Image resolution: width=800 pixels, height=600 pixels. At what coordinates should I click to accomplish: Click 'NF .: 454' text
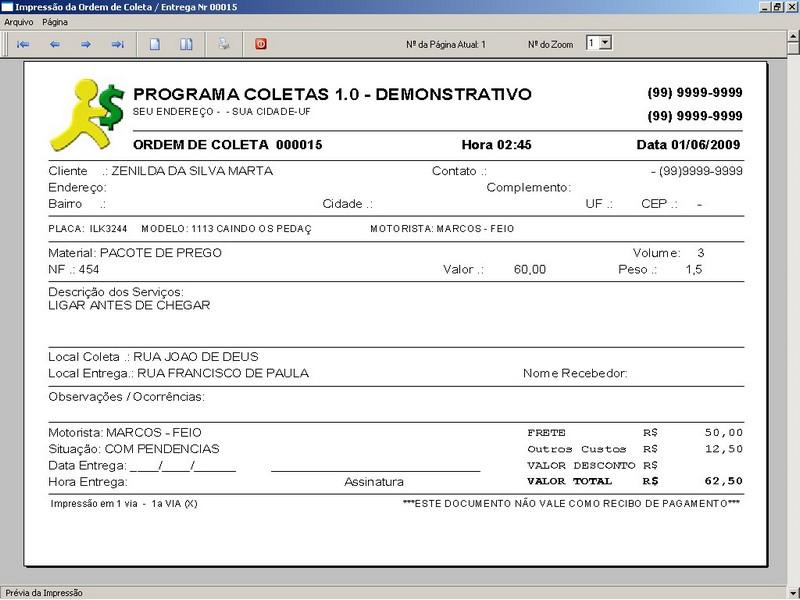73,269
